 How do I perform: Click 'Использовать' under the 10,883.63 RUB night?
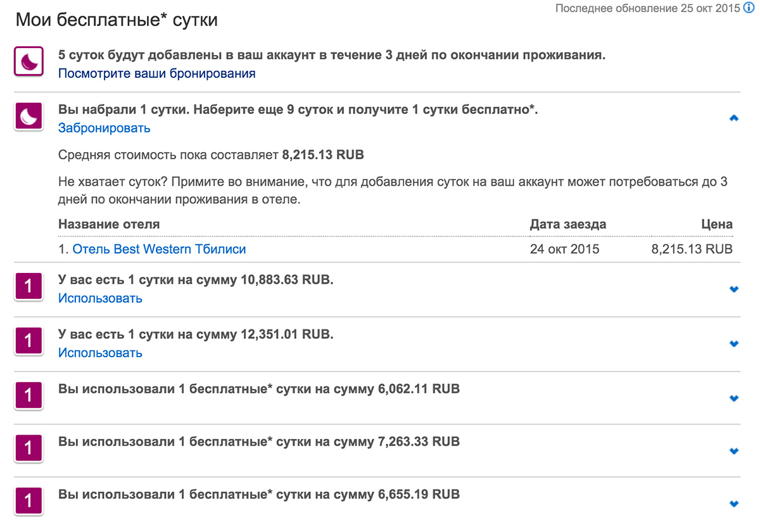[x=100, y=298]
